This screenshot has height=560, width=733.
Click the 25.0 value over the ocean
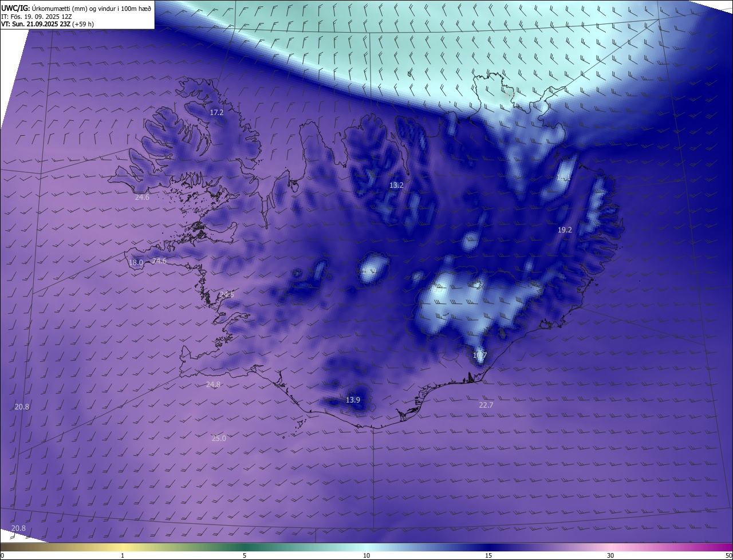click(x=219, y=439)
